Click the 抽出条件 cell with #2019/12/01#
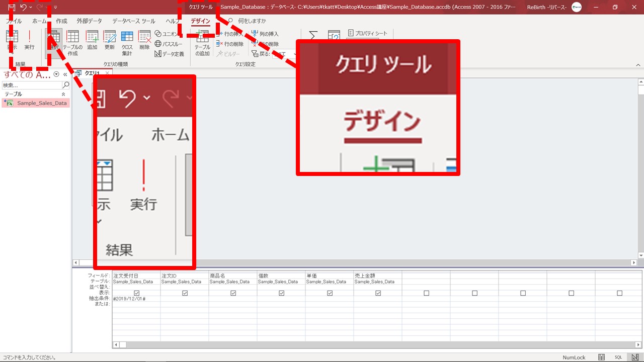This screenshot has width=644, height=362. coord(136,299)
